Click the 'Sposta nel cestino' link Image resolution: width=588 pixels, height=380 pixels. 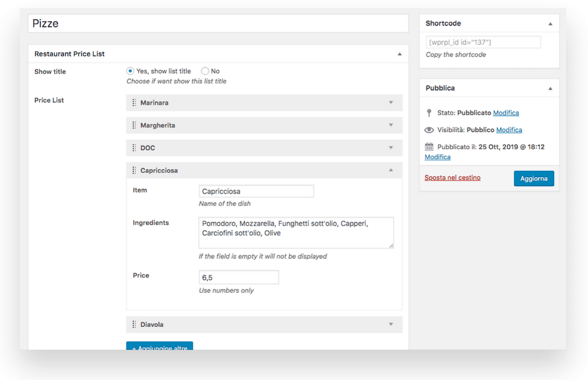click(452, 178)
